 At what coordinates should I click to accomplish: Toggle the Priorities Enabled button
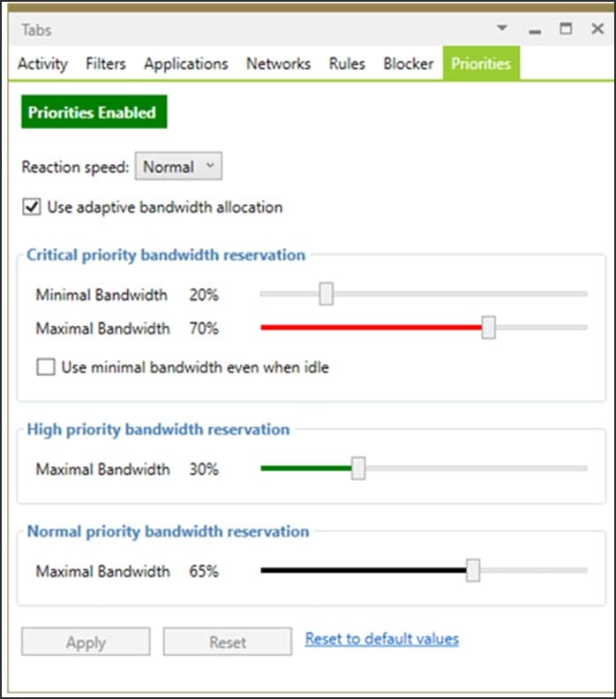click(93, 112)
